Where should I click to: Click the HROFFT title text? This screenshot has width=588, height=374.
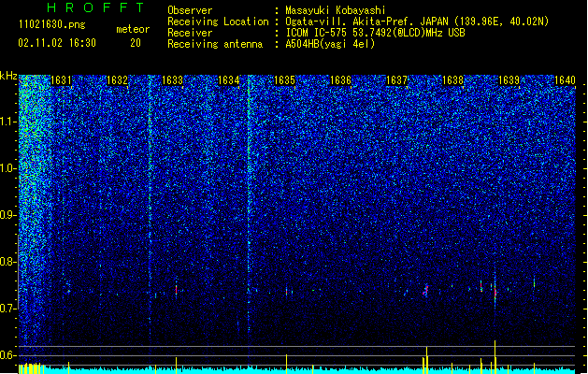click(x=95, y=7)
